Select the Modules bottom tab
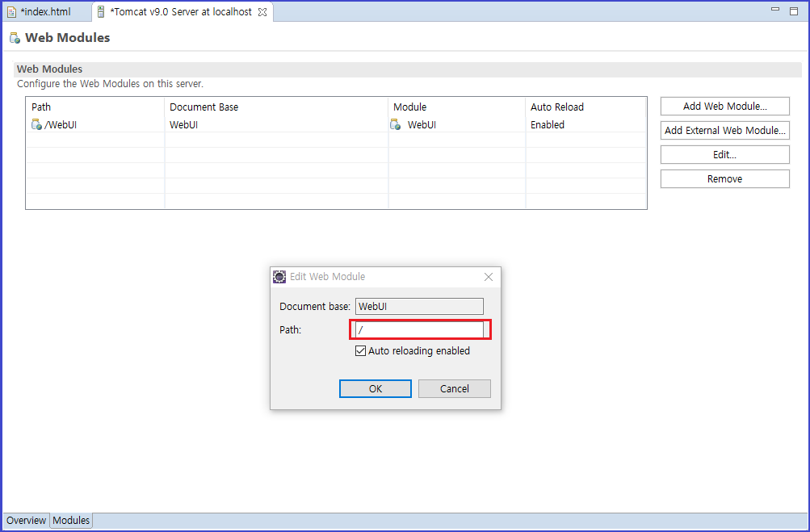The height and width of the screenshot is (532, 810). coord(71,520)
